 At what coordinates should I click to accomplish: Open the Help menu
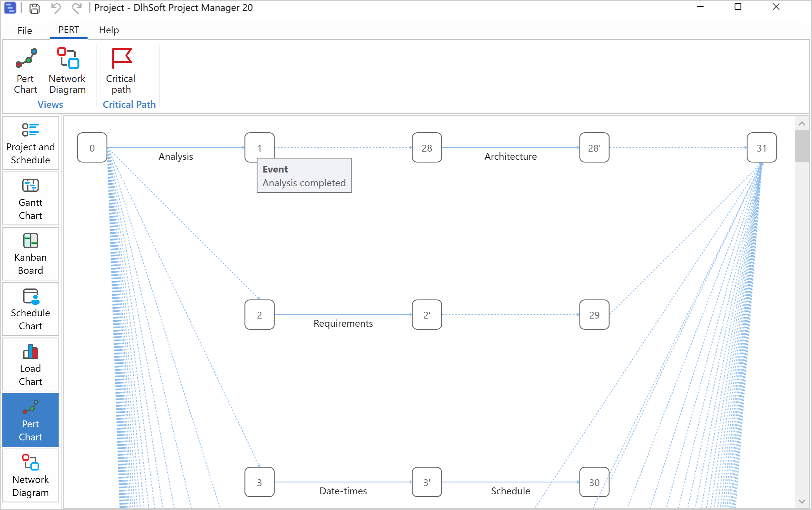109,30
